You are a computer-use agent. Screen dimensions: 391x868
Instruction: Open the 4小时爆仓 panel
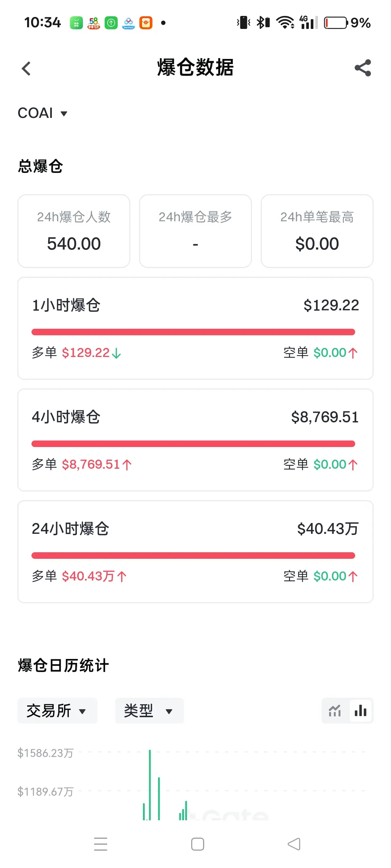(x=195, y=440)
